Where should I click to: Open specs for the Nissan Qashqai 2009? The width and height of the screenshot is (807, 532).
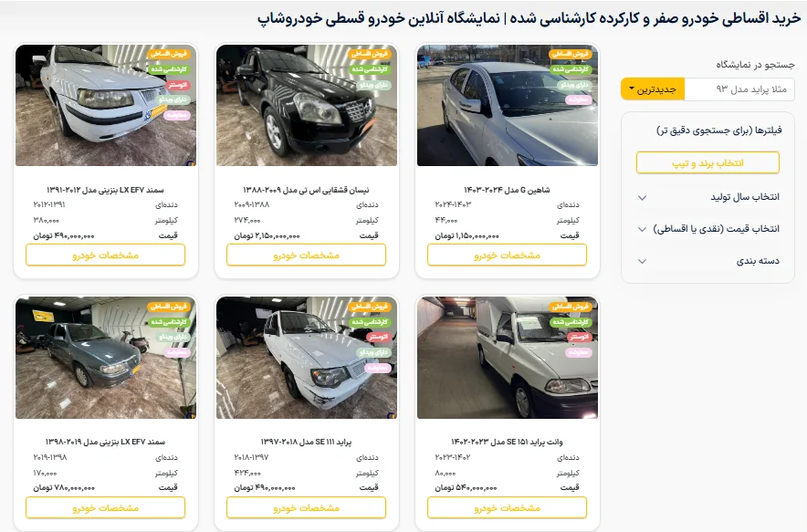point(306,256)
